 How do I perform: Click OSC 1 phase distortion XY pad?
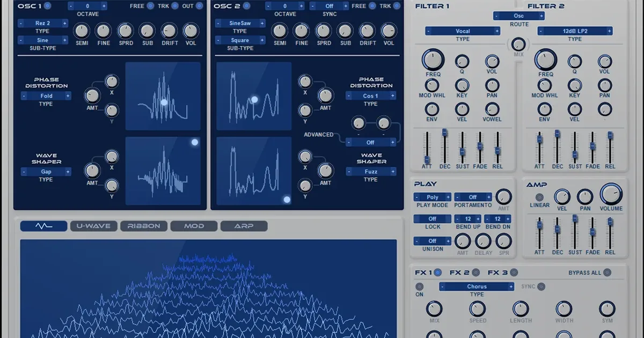[x=163, y=96]
